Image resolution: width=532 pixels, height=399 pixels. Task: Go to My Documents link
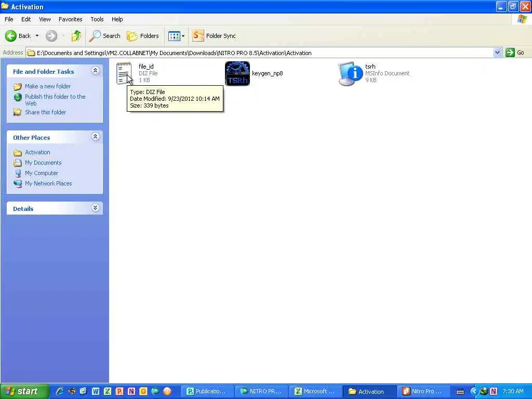43,163
